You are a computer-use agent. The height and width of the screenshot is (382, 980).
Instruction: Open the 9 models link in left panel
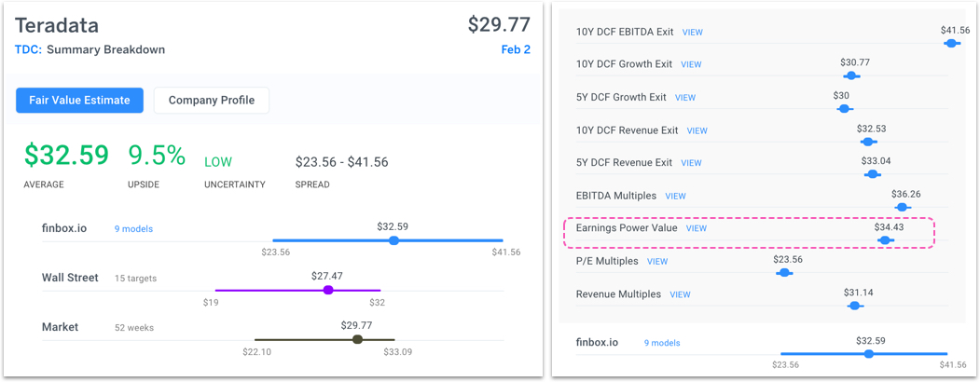coord(133,229)
